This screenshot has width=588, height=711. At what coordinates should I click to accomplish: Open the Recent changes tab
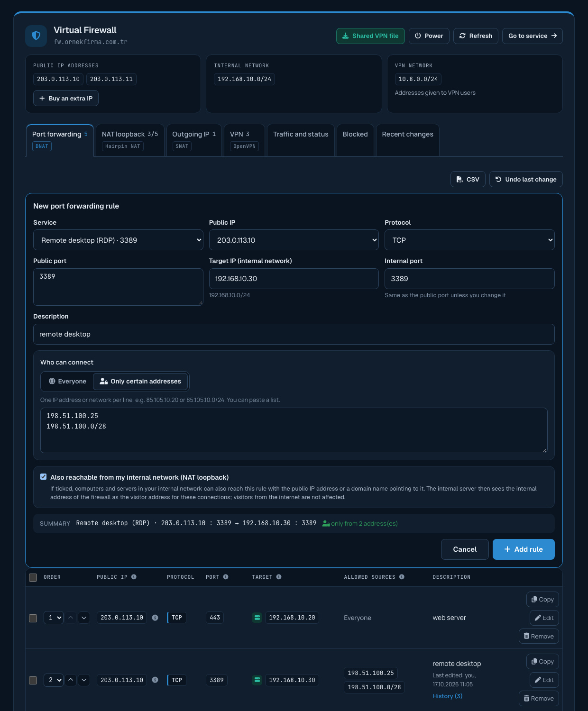[x=408, y=140]
